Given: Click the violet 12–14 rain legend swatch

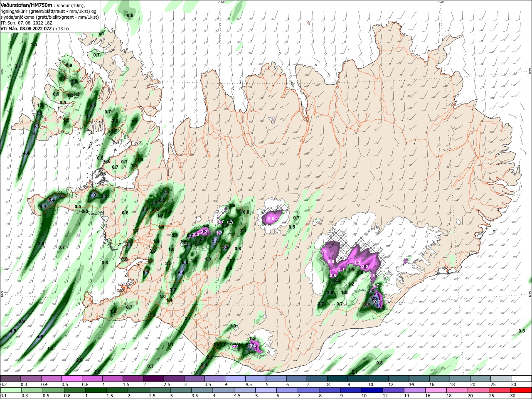Looking at the screenshot, I should tap(394, 390).
